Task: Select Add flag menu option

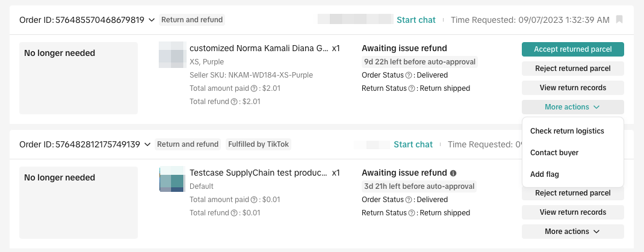Action: 545,174
